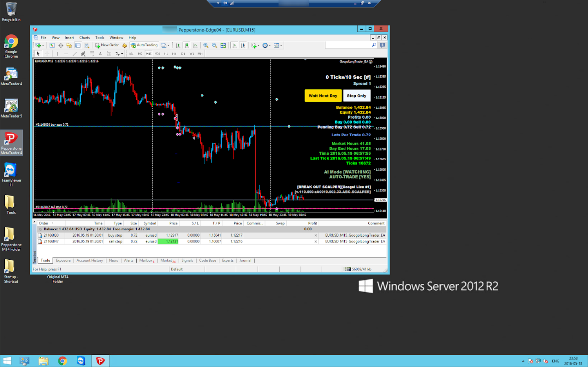Switch to the Experts tab
The image size is (588, 367).
(x=228, y=260)
